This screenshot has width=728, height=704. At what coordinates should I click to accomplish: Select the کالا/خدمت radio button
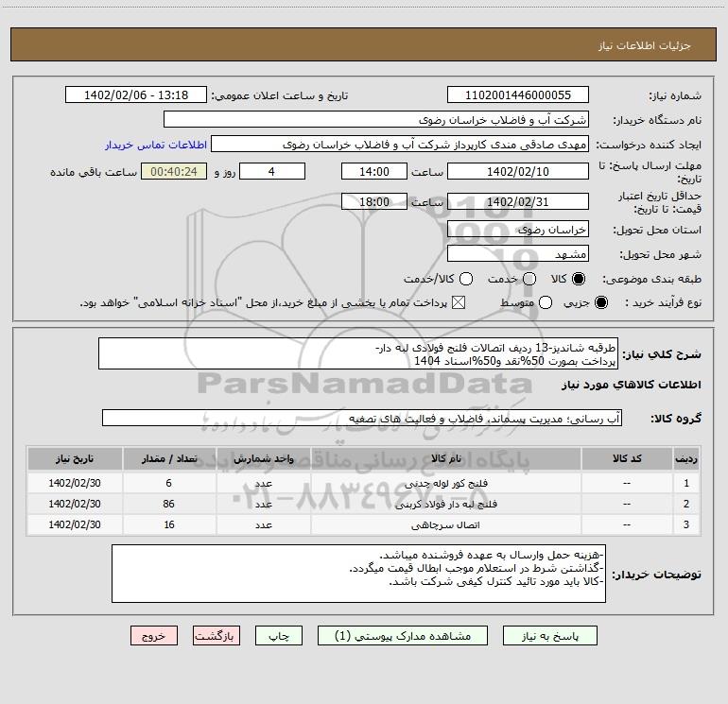pyautogui.click(x=466, y=279)
